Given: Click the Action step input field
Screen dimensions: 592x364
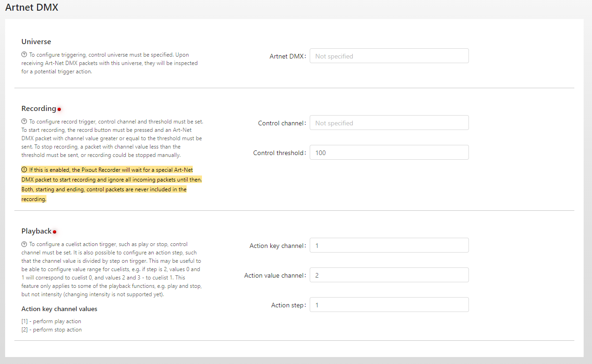Looking at the screenshot, I should pyautogui.click(x=389, y=305).
